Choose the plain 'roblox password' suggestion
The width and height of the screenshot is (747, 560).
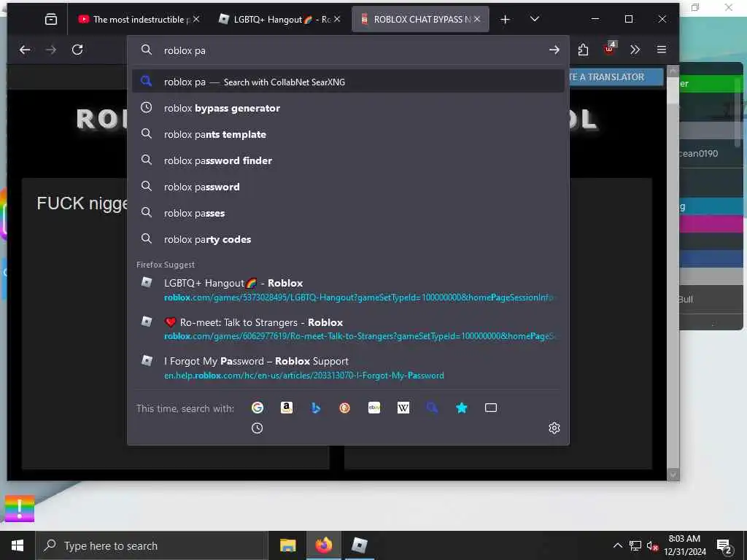(348, 187)
